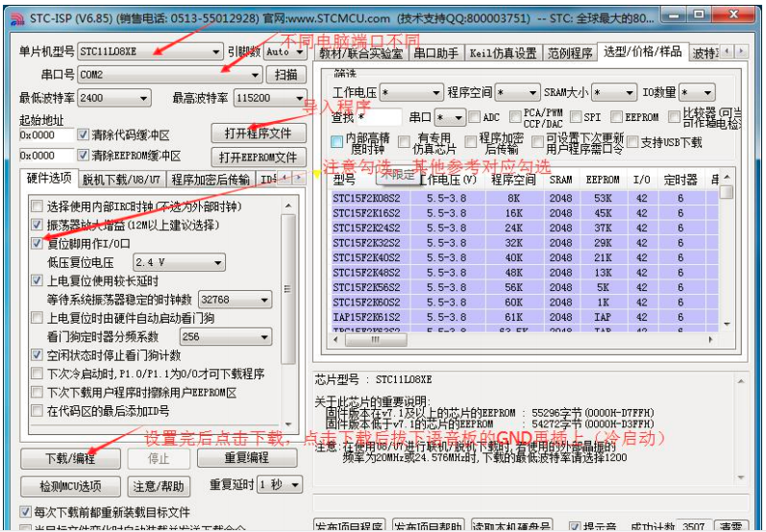766x532 pixels.
Task: Click the 扫描 scan button
Action: (x=285, y=75)
